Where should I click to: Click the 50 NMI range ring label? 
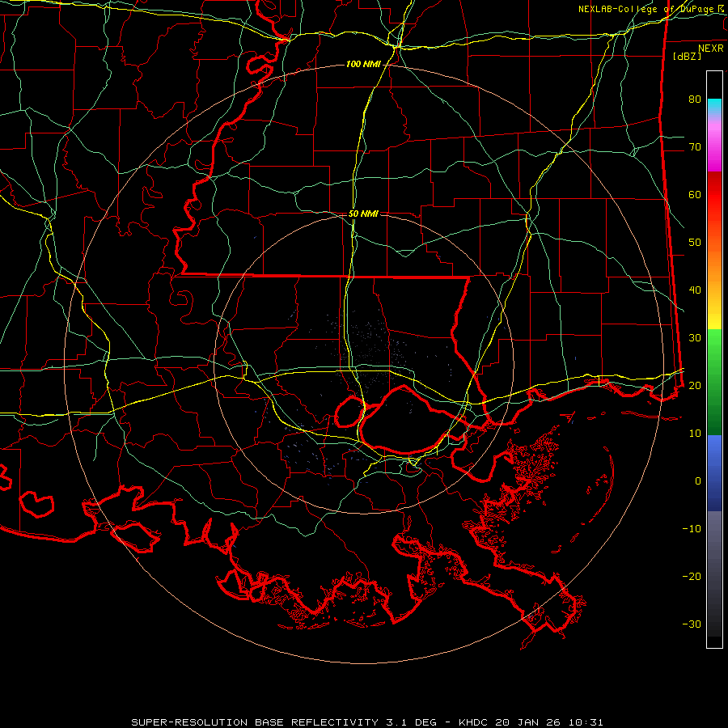click(x=363, y=214)
